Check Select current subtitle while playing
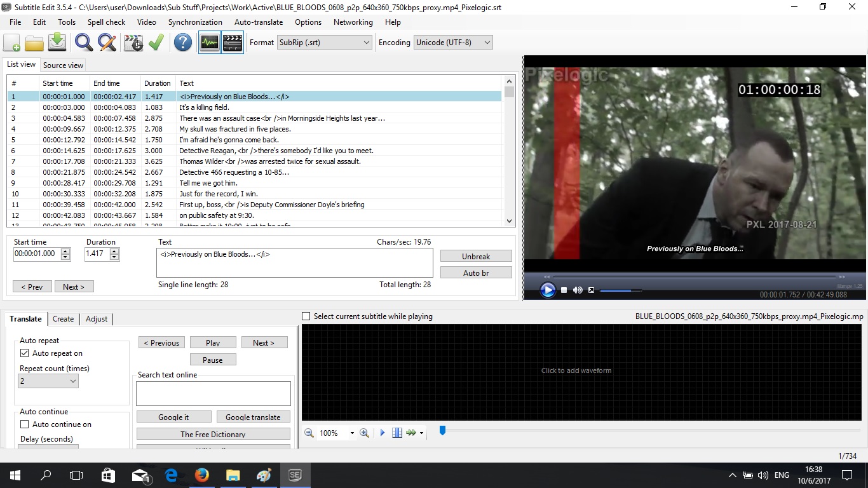 click(x=306, y=316)
